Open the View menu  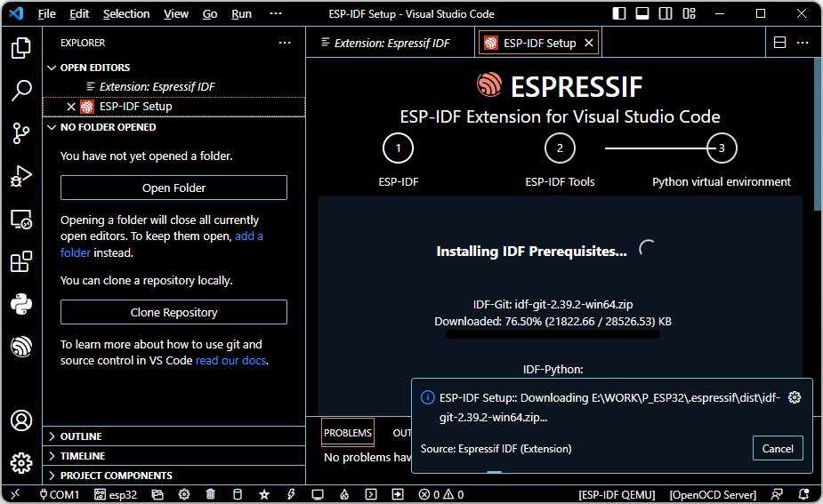(x=176, y=13)
